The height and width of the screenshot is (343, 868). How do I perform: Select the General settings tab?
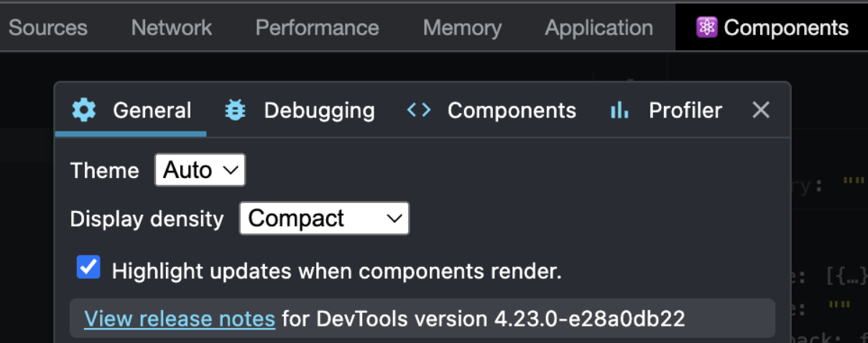[x=131, y=111]
